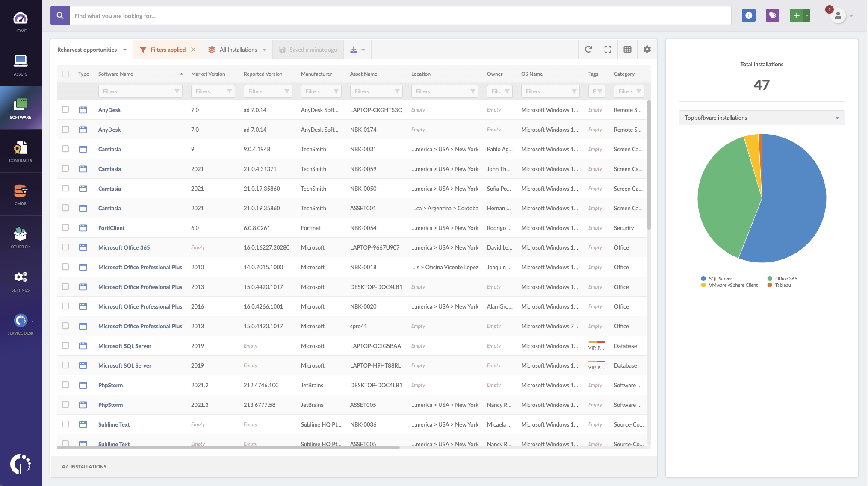
Task: Check the select-all checkbox in the table header
Action: tap(65, 74)
